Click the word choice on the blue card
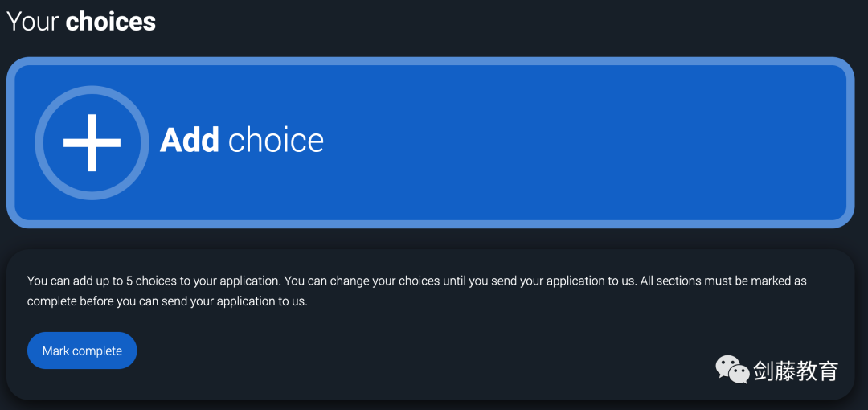This screenshot has width=868, height=410. click(276, 140)
